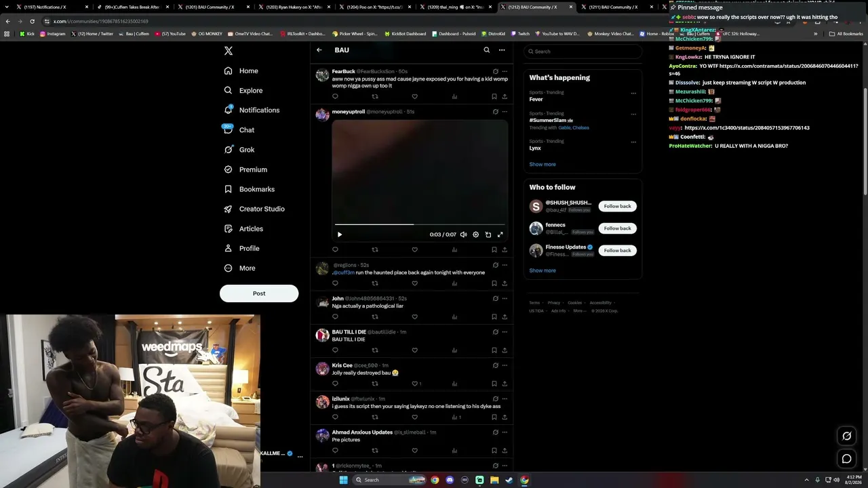Mute the video player sound

click(463, 235)
